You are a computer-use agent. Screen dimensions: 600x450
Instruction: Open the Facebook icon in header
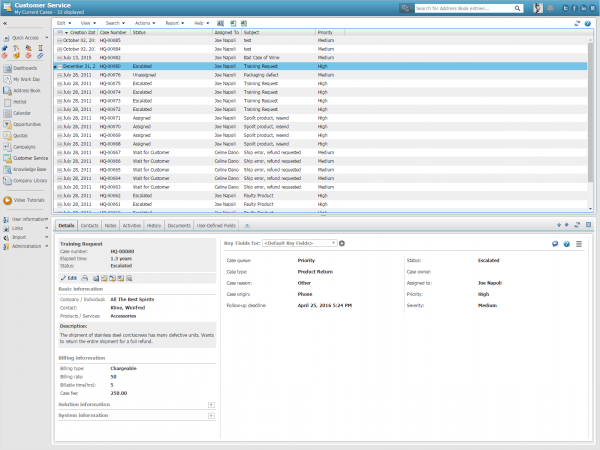tap(574, 8)
